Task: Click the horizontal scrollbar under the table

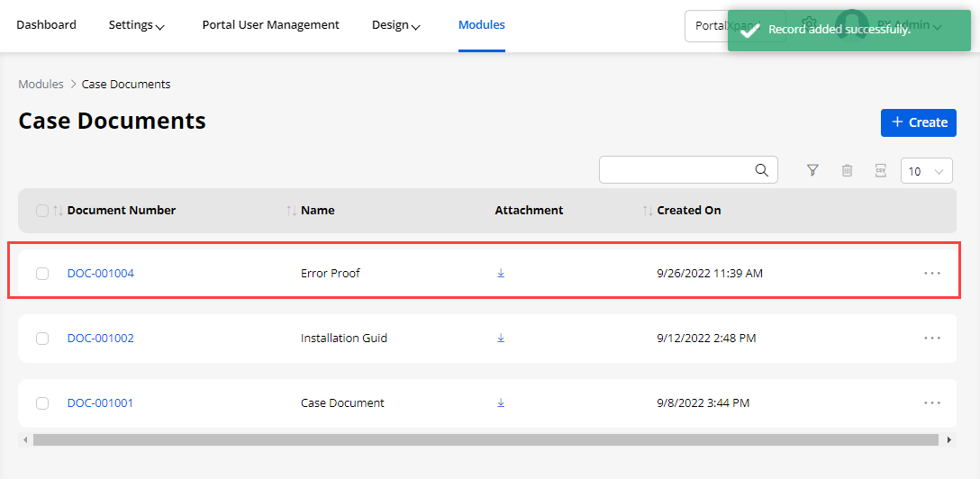Action: [x=486, y=440]
